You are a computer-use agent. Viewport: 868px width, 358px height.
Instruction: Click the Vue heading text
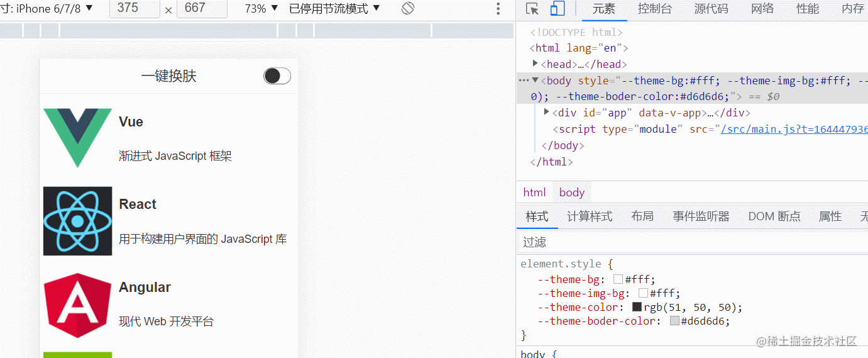(131, 122)
